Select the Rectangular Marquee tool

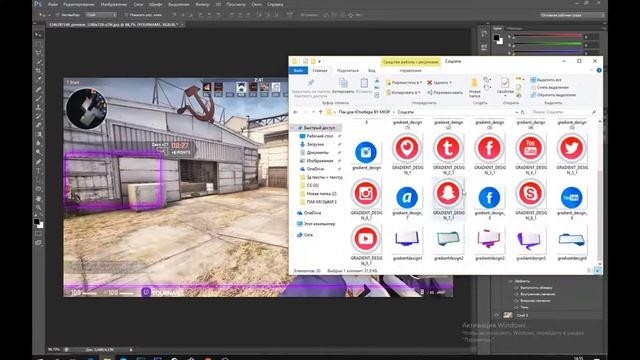tap(38, 44)
